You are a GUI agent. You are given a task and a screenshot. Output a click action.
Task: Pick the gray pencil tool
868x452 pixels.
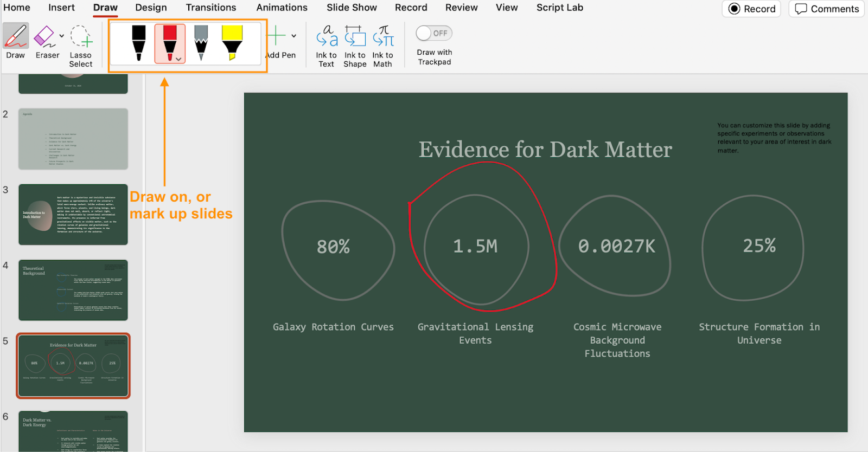pos(201,42)
